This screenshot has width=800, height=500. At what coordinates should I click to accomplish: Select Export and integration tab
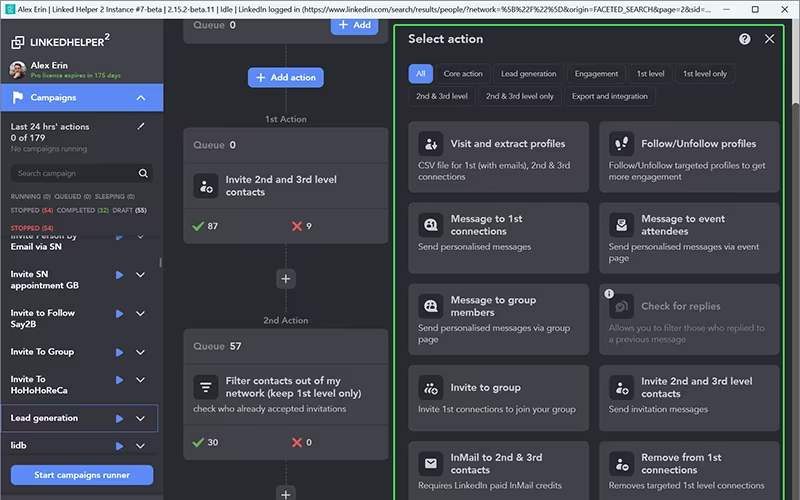pyautogui.click(x=610, y=96)
